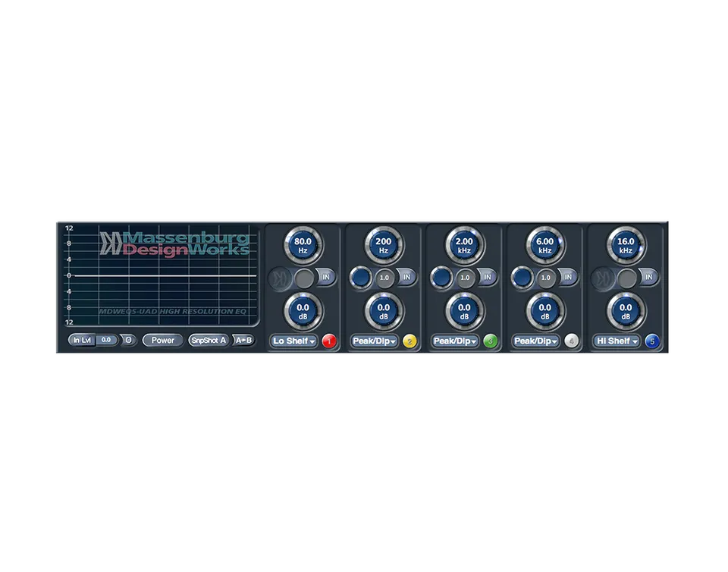The height and width of the screenshot is (572, 728).
Task: Click the grey center knob in Hi Shelf band
Action: coord(627,278)
